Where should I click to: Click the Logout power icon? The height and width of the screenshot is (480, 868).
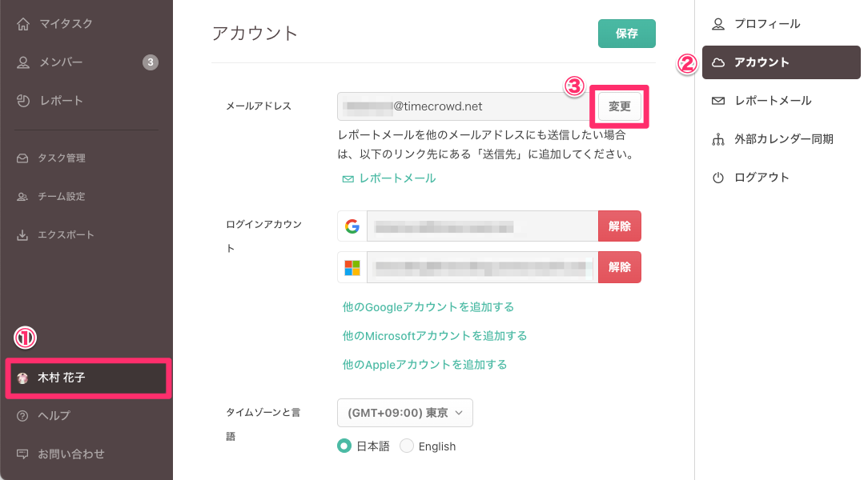718,178
